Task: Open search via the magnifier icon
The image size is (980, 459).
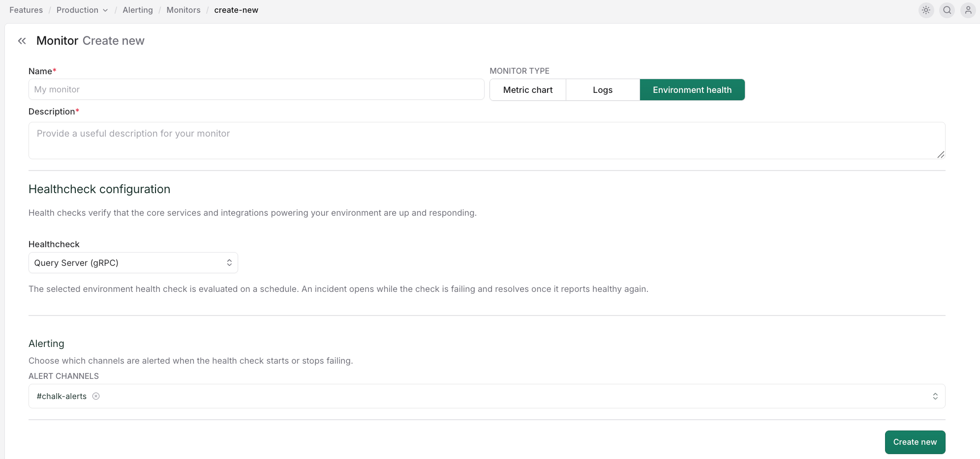Action: click(947, 10)
